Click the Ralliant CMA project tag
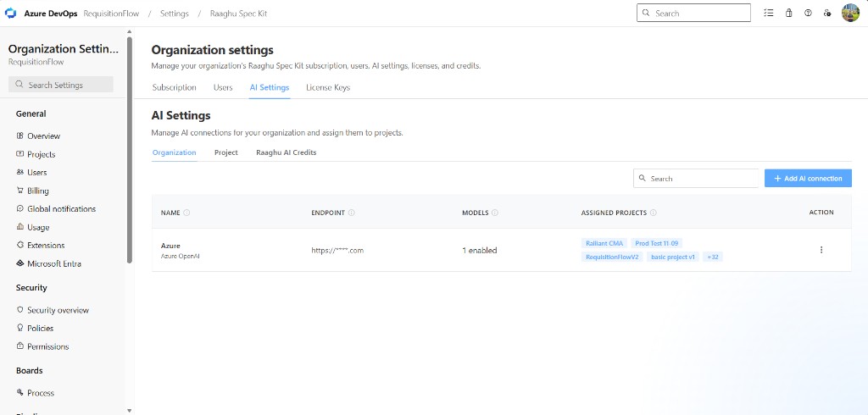This screenshot has width=868, height=415. [x=604, y=243]
